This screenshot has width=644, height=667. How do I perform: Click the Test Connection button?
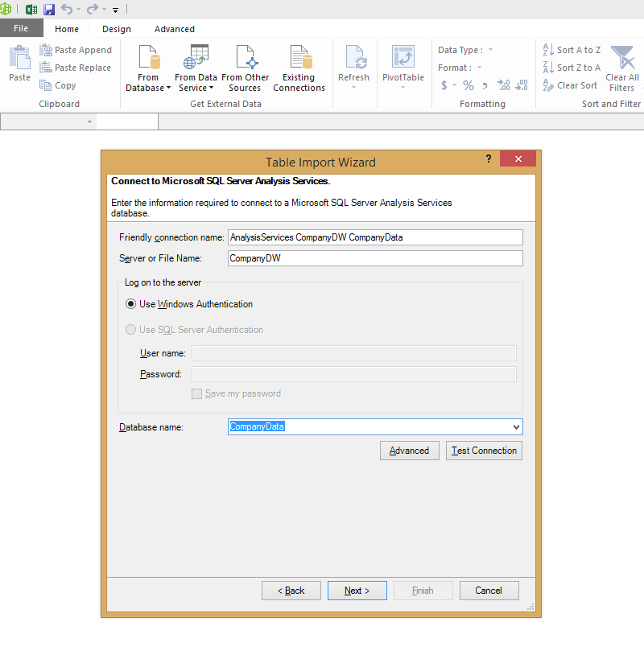click(x=484, y=451)
